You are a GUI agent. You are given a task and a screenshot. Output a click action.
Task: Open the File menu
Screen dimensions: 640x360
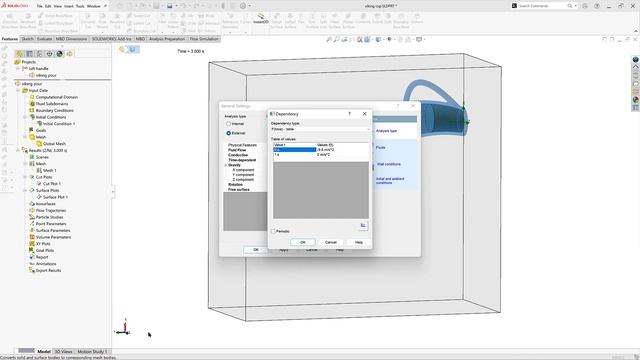pyautogui.click(x=40, y=6)
